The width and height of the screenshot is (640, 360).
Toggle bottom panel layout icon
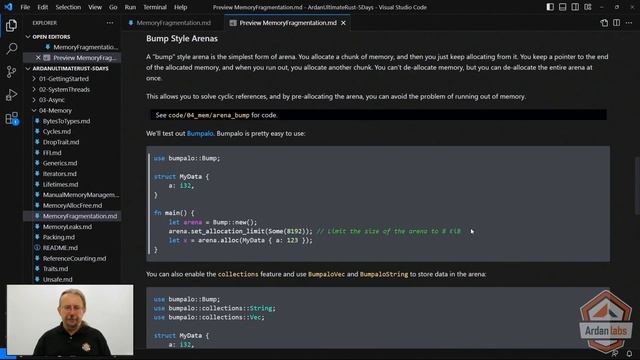562,7
